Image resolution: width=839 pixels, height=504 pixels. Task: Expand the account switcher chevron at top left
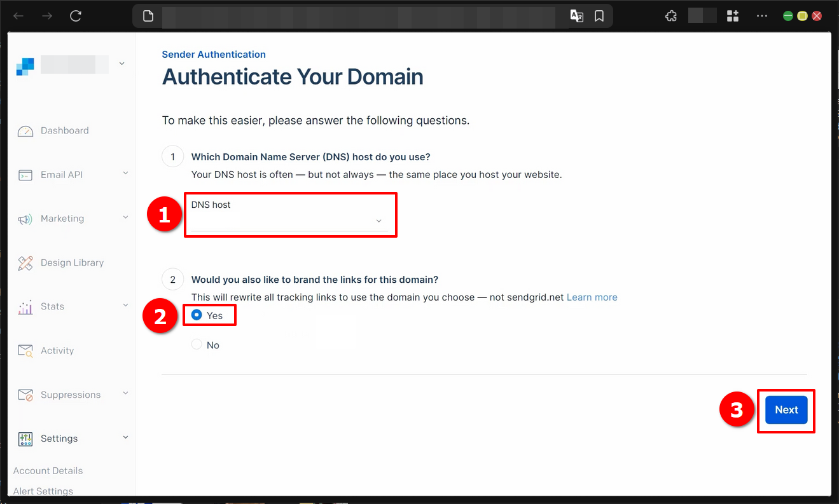click(x=121, y=64)
